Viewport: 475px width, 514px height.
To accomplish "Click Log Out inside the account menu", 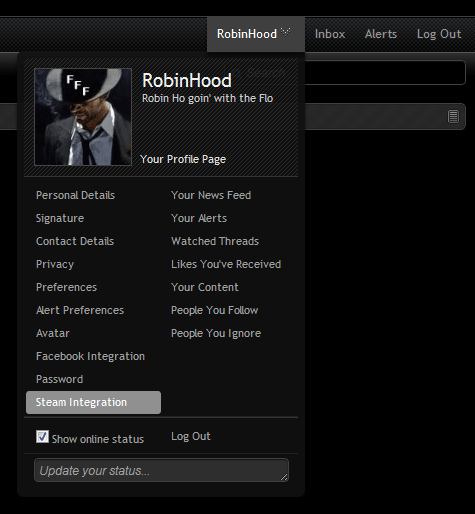I will (191, 436).
